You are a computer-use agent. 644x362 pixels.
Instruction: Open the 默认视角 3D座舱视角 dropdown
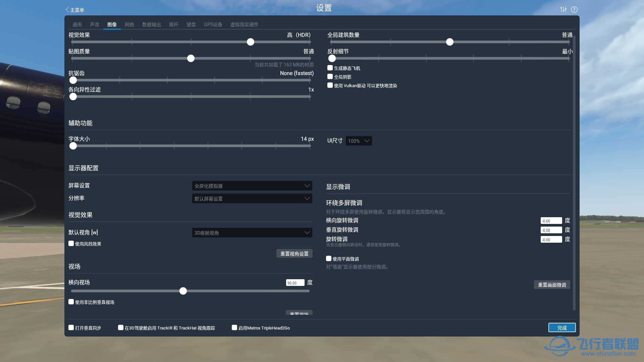(252, 233)
